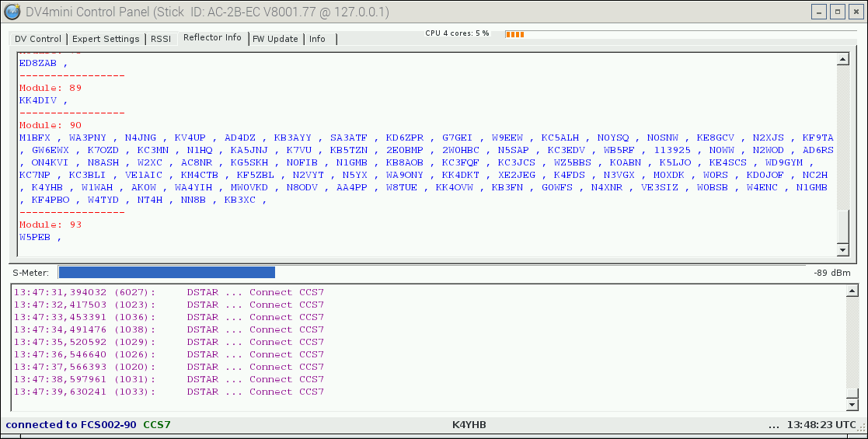
Task: Select callsign MW0VKD
Action: (249, 188)
